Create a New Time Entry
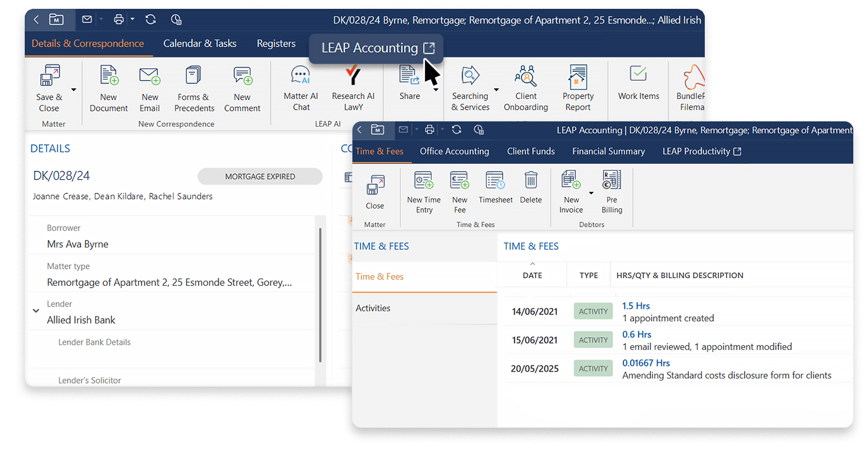This screenshot has width=868, height=452. 424,192
